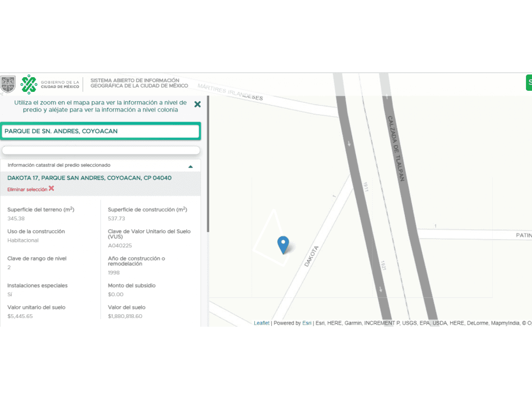Click the Mexico City coat of arms logo
The image size is (532, 399).
[8, 84]
